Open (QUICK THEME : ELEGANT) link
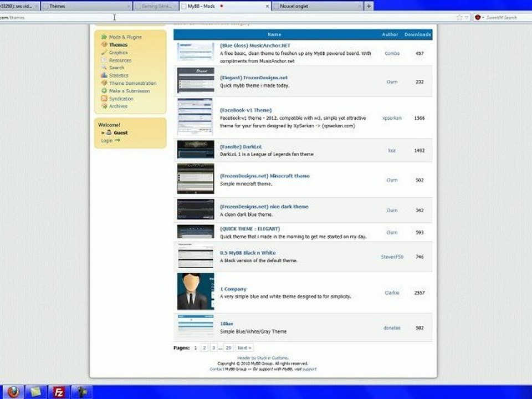This screenshot has width=532, height=399. click(250, 229)
